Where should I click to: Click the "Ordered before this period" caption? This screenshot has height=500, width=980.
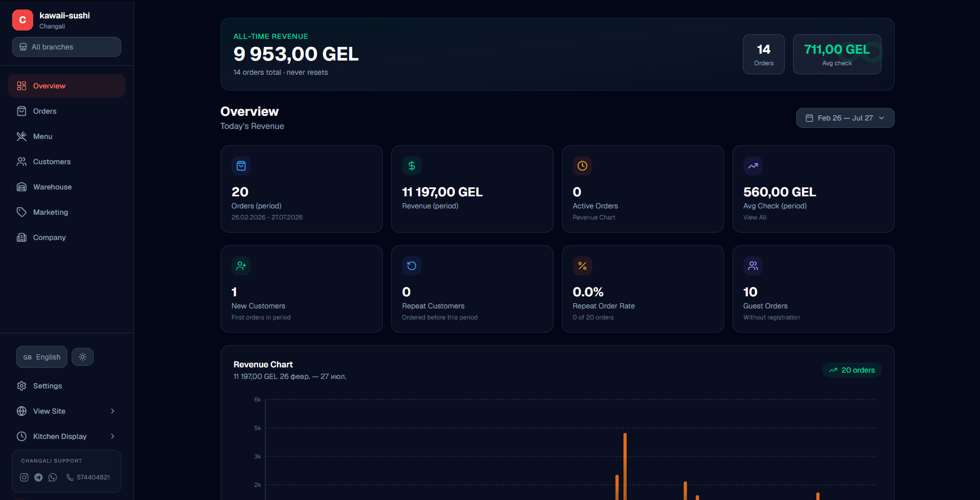coord(440,317)
